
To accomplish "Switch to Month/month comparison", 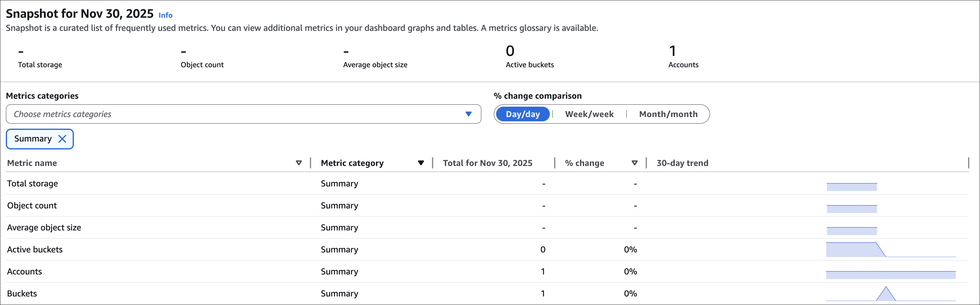I will click(668, 114).
